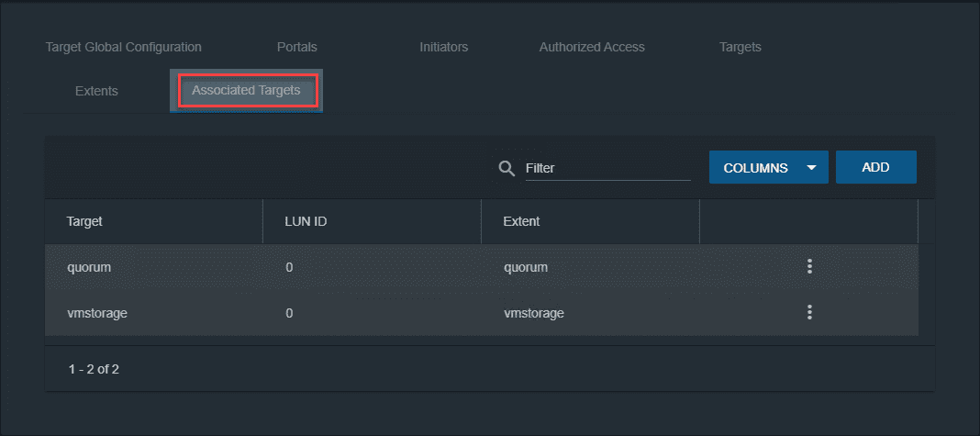Click the vmstorage extent cell
Screen dimensions: 980x436
534,313
